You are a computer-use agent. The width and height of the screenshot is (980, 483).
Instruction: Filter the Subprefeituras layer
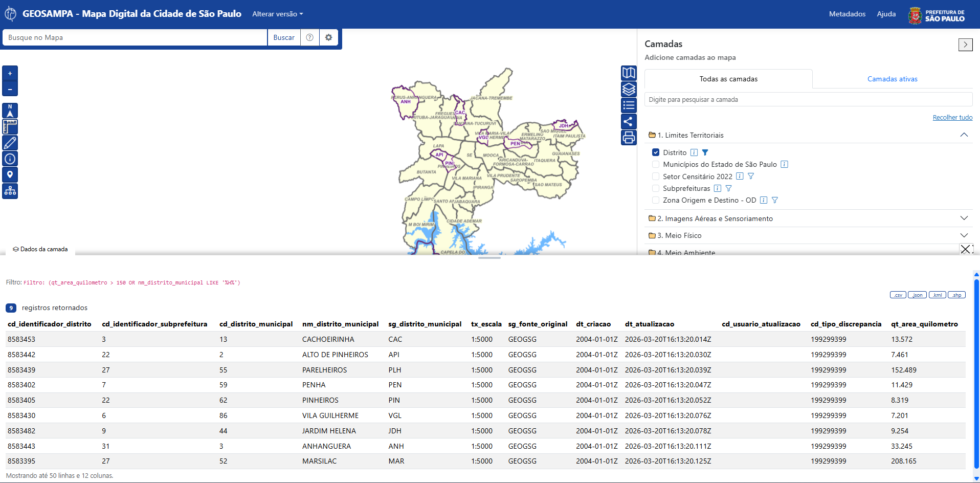pyautogui.click(x=729, y=188)
